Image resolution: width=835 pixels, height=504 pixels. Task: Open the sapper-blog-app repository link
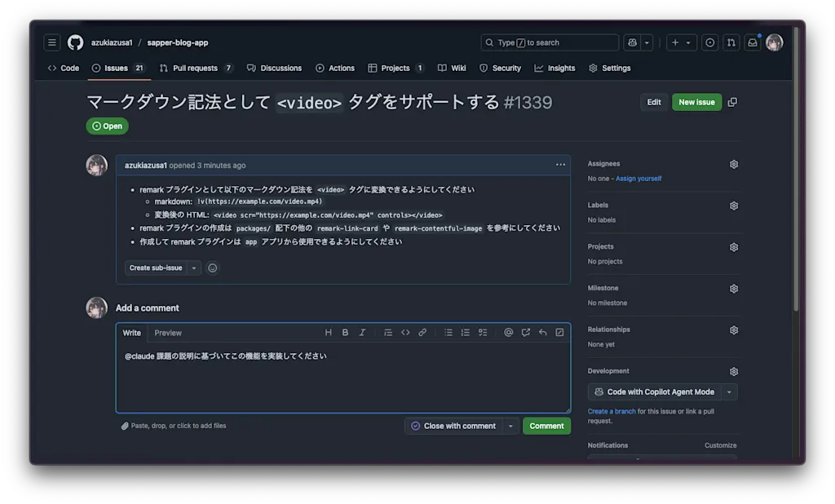pos(177,42)
